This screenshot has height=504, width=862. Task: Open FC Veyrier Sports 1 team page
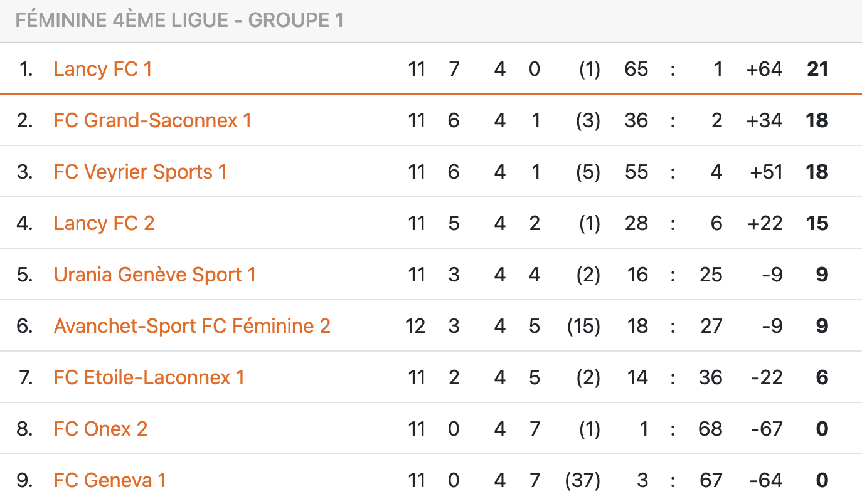tap(140, 172)
